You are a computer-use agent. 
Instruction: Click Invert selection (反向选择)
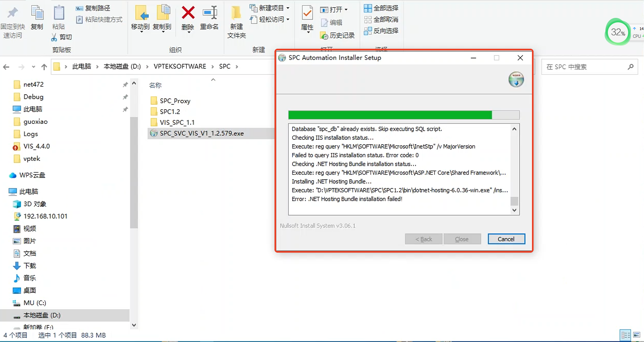coord(381,30)
